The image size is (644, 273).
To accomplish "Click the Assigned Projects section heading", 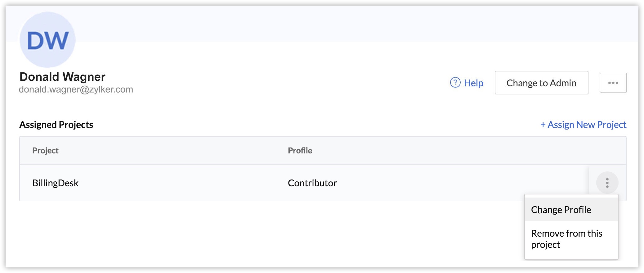I will coord(56,125).
